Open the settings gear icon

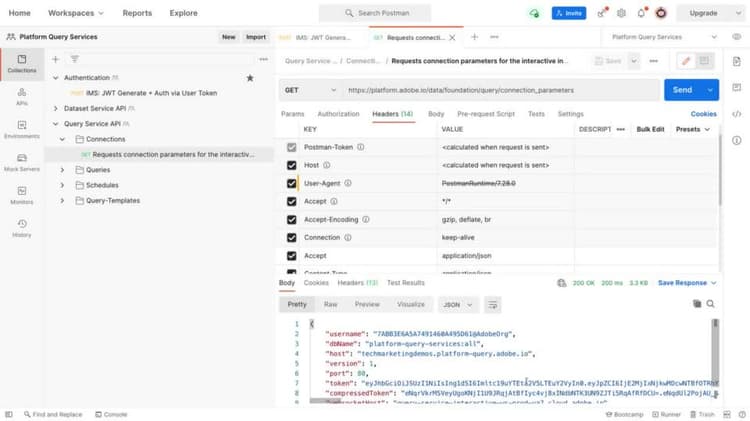621,13
